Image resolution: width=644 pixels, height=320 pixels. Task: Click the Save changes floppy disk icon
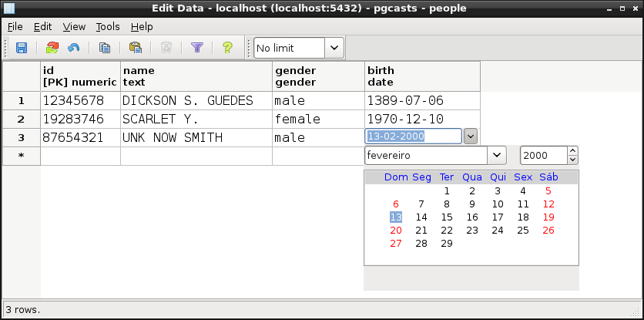click(x=22, y=48)
